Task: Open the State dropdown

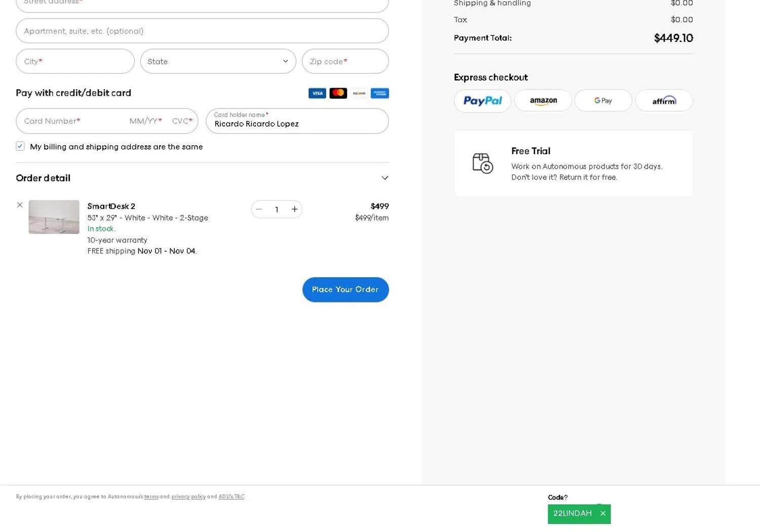Action: [218, 61]
